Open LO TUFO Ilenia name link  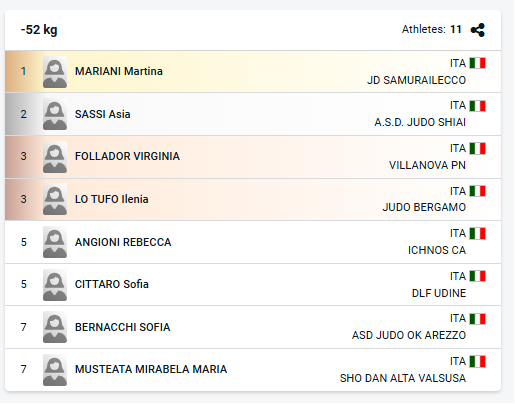pos(112,199)
